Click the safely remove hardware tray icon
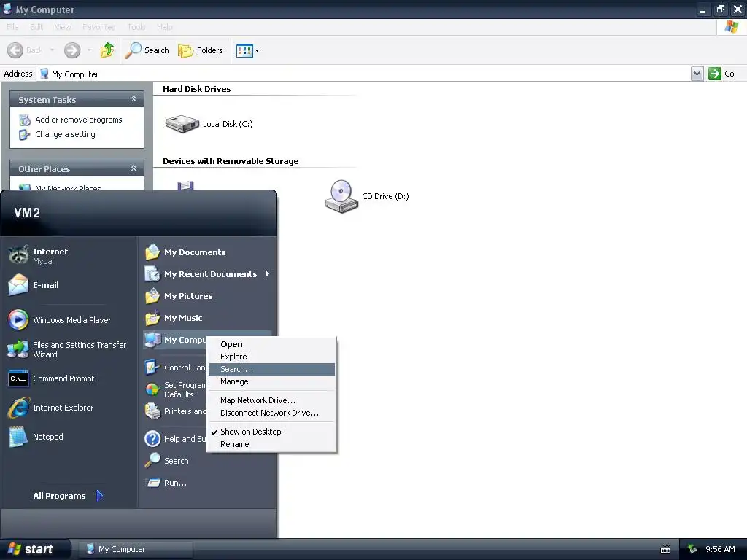The width and height of the screenshot is (747, 560). click(692, 549)
